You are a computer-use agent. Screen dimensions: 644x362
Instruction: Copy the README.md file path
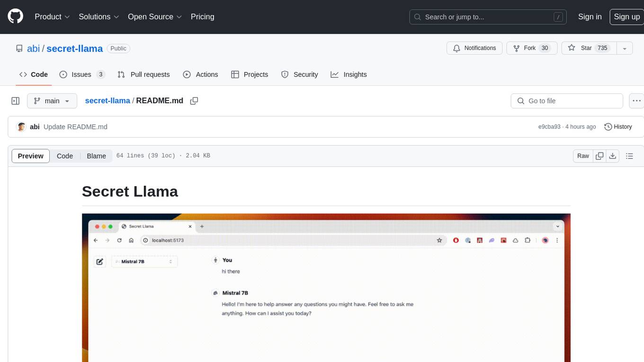(x=194, y=100)
